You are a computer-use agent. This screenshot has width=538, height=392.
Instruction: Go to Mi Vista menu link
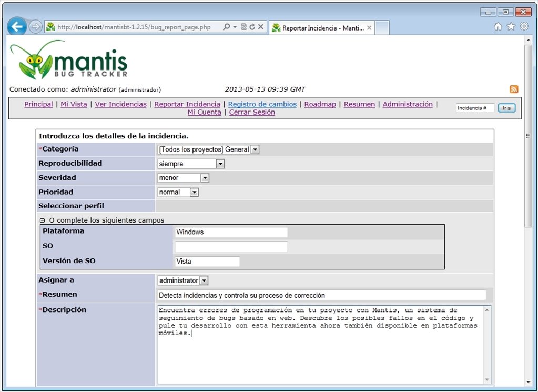74,104
